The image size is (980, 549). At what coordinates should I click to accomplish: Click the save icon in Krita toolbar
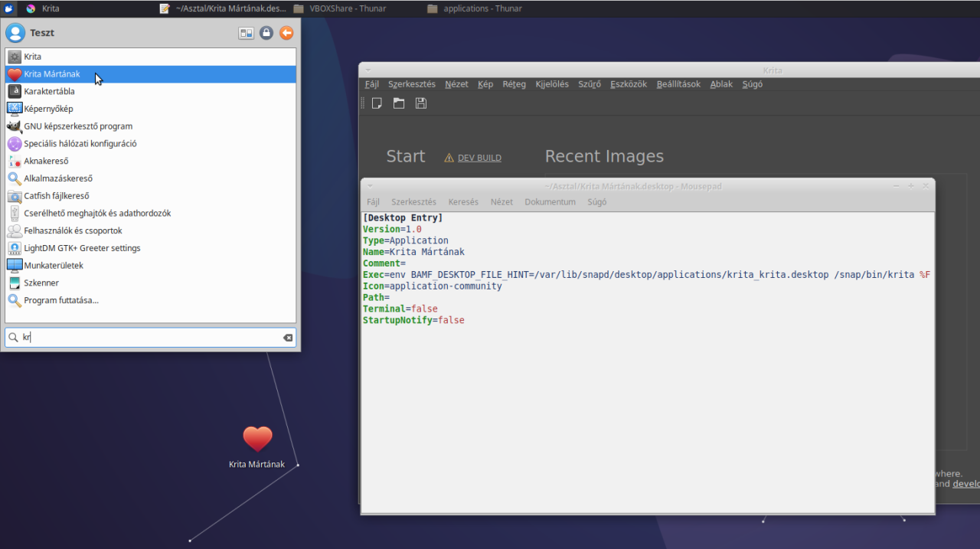421,103
